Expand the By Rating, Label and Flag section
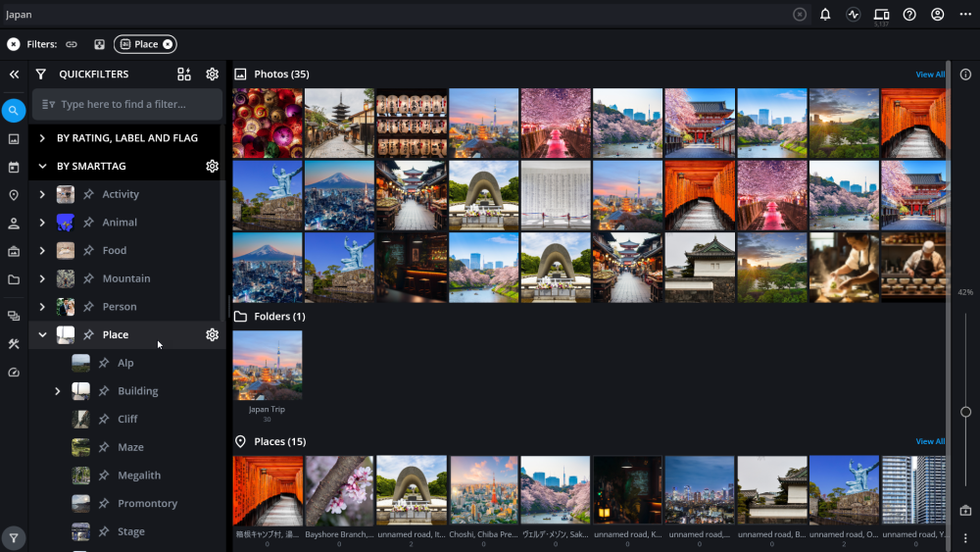 pyautogui.click(x=42, y=138)
